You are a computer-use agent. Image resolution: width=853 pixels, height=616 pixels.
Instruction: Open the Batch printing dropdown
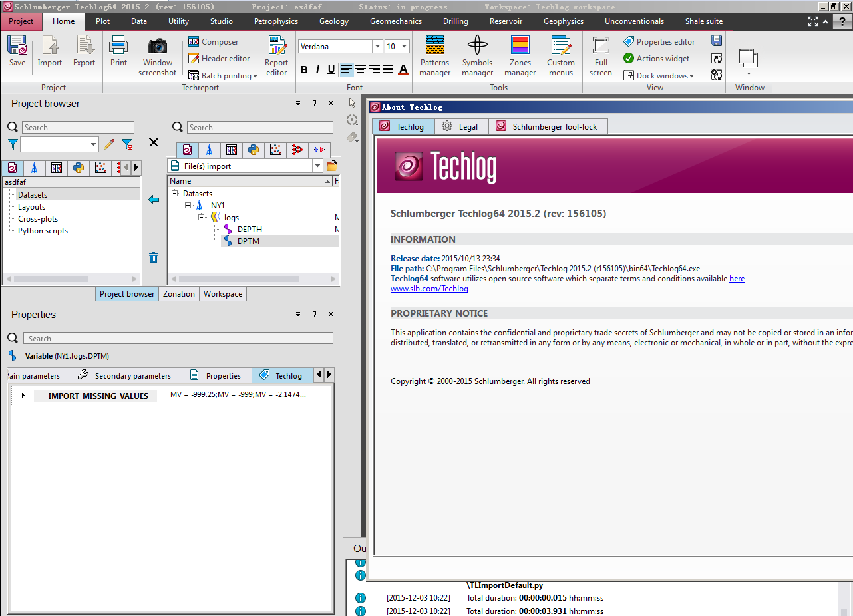tap(222, 76)
